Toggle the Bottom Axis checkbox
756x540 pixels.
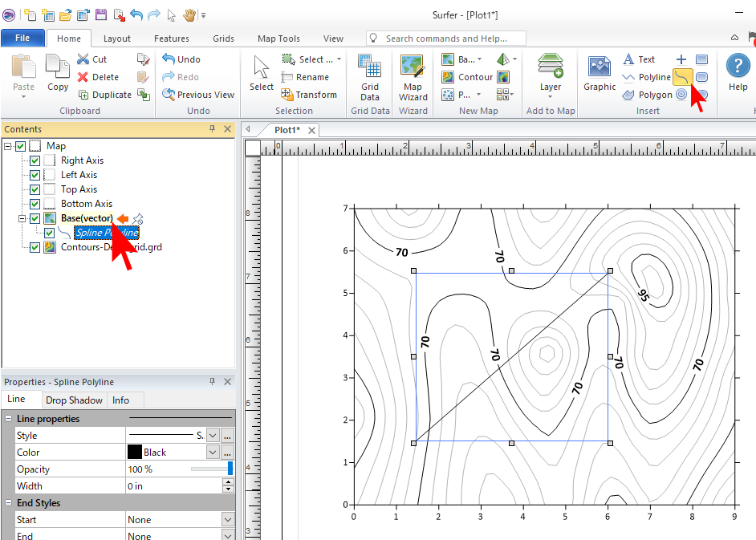pos(35,204)
